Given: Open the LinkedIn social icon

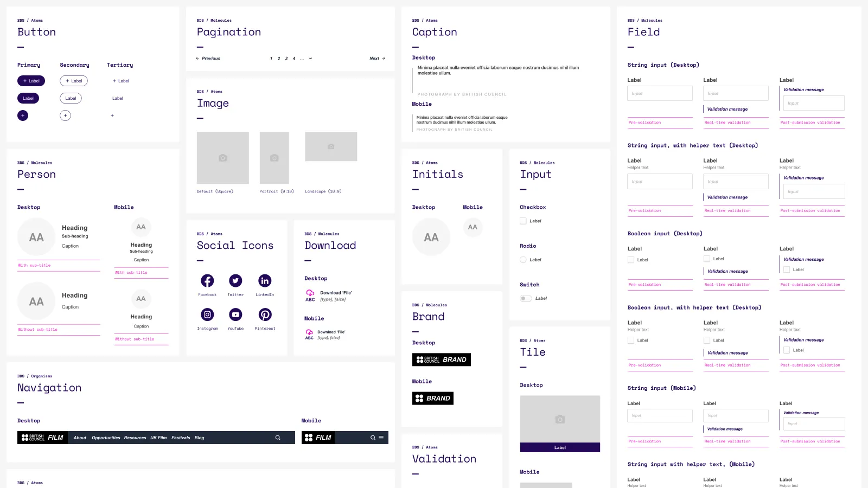Looking at the screenshot, I should [x=265, y=281].
